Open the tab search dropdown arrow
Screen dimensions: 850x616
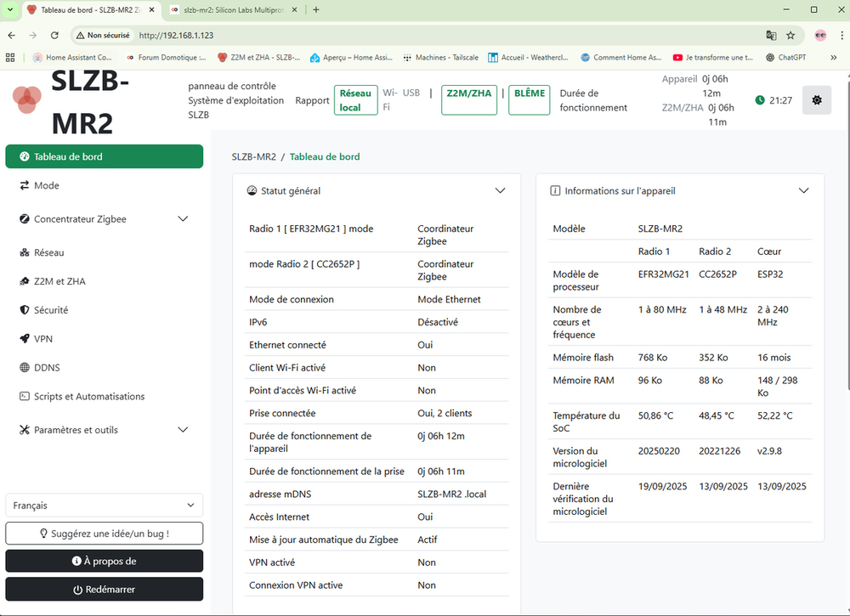point(9,9)
